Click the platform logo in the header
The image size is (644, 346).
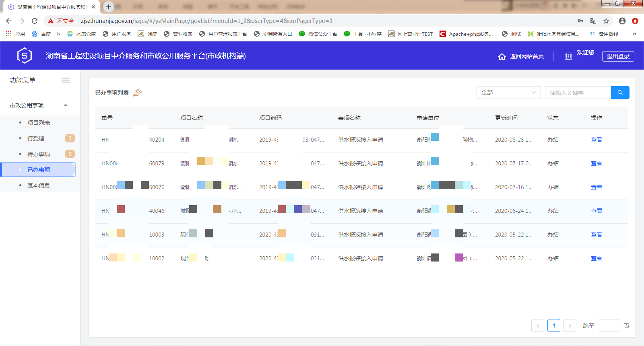click(25, 56)
